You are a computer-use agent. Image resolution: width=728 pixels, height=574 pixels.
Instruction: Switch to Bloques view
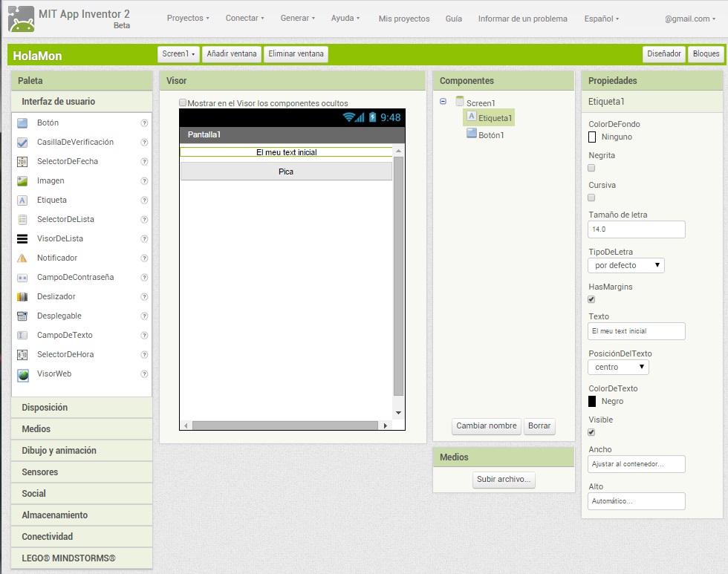706,53
